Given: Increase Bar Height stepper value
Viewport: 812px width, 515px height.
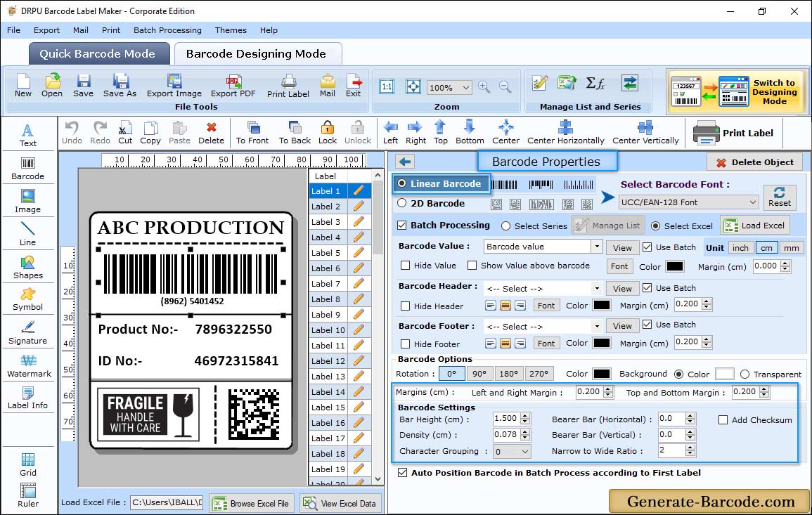Looking at the screenshot, I should pyautogui.click(x=525, y=416).
